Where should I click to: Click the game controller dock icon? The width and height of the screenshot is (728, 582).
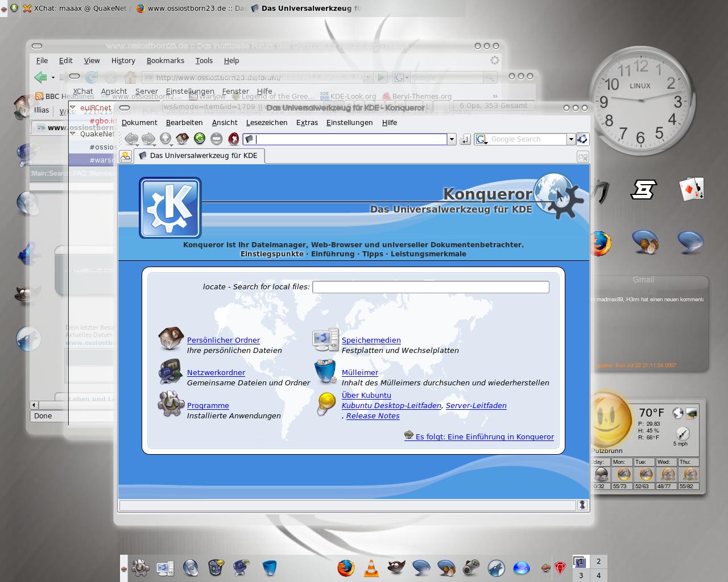coord(471,567)
